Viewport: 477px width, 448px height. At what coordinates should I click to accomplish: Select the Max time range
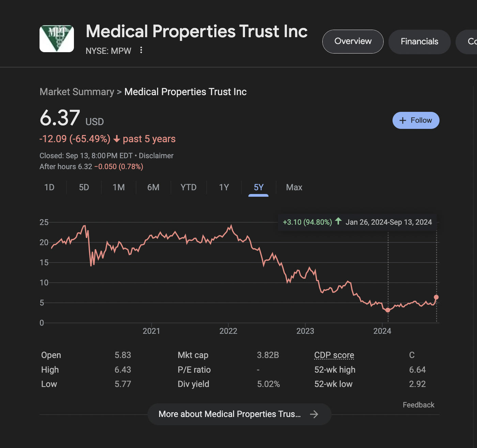(294, 188)
